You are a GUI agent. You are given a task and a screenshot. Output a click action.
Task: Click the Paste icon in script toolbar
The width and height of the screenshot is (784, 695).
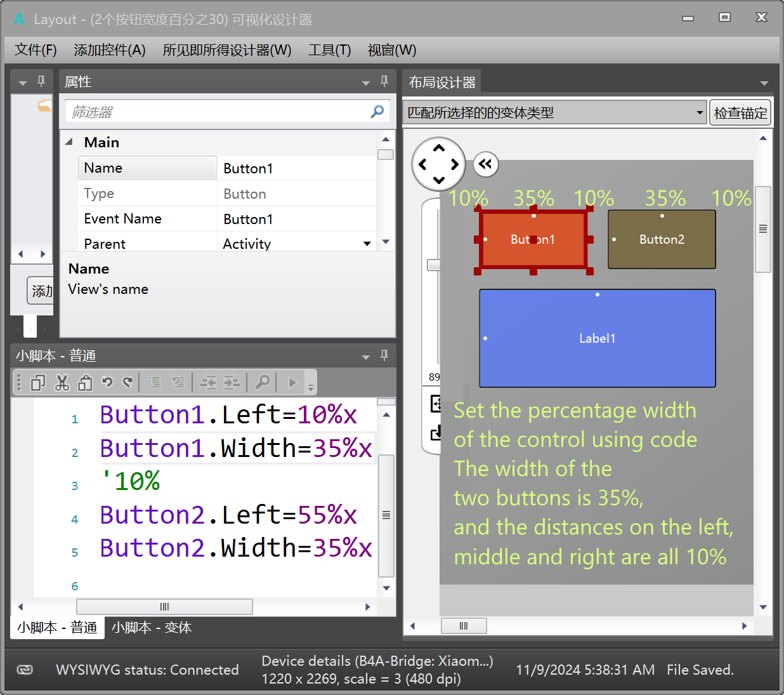tap(85, 382)
